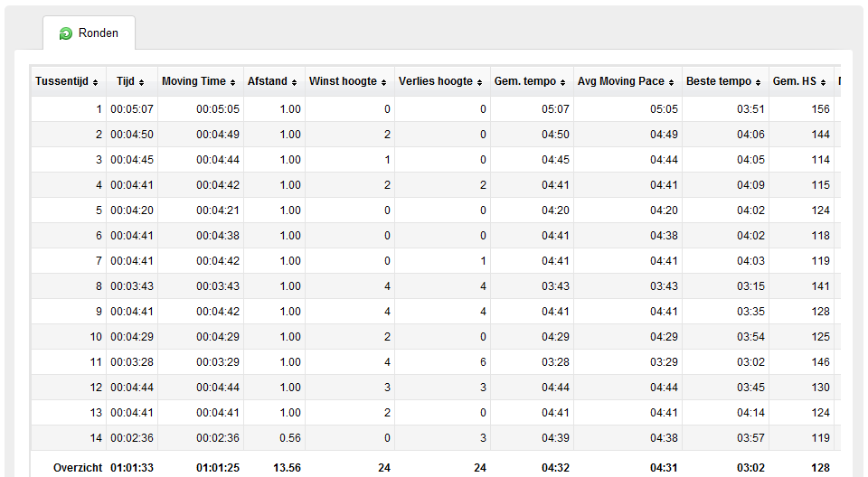Click best pace 03:15 in lap 8

(x=750, y=286)
